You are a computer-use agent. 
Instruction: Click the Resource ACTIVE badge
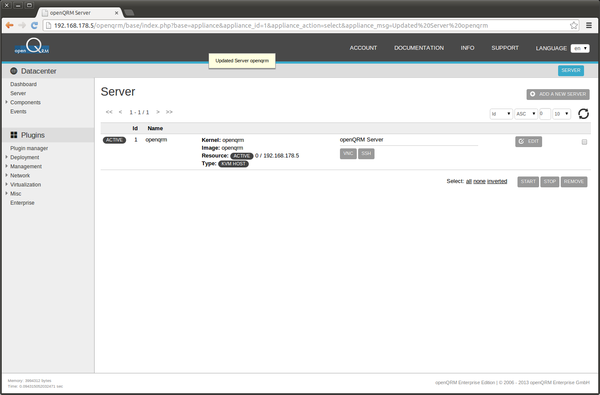242,156
